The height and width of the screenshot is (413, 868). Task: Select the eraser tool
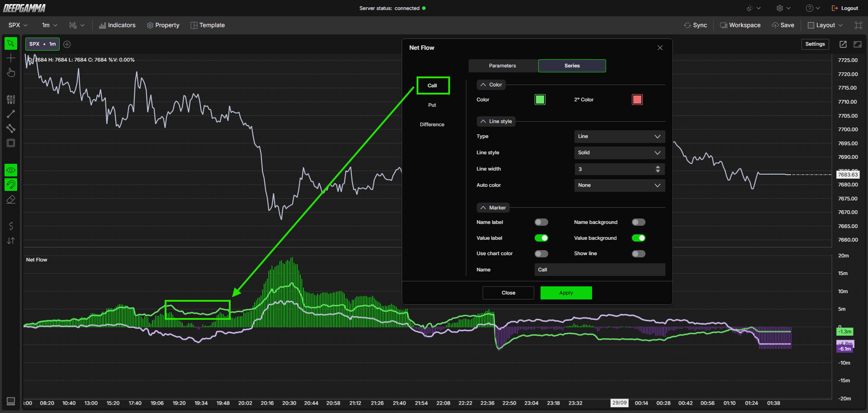[x=11, y=199]
